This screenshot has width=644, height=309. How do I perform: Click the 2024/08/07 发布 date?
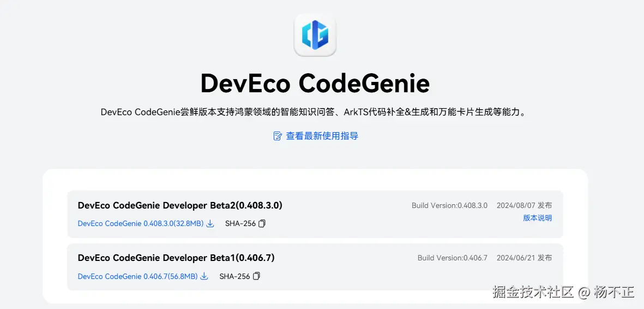[524, 205]
